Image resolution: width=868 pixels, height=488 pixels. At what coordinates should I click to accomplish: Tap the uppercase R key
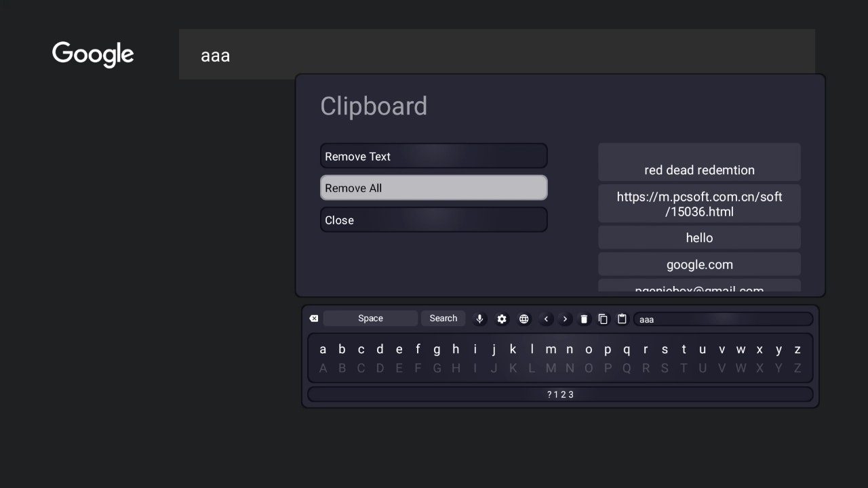tap(646, 368)
